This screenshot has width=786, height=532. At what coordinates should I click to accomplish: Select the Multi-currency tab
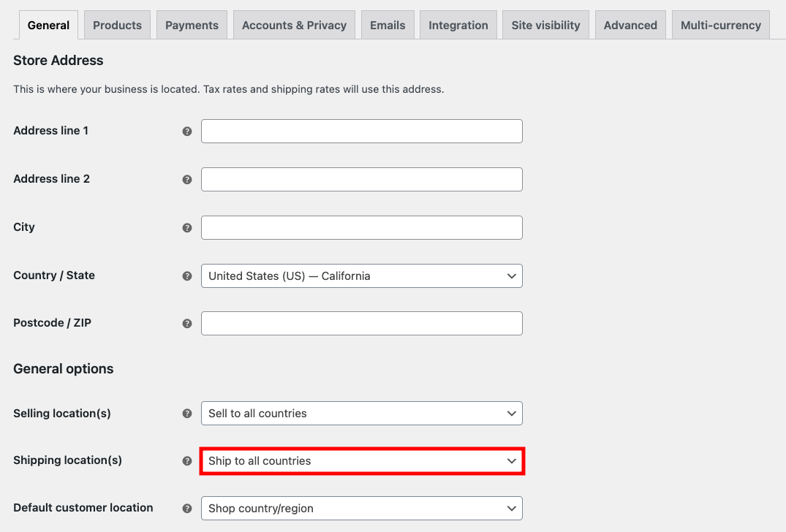coord(721,24)
